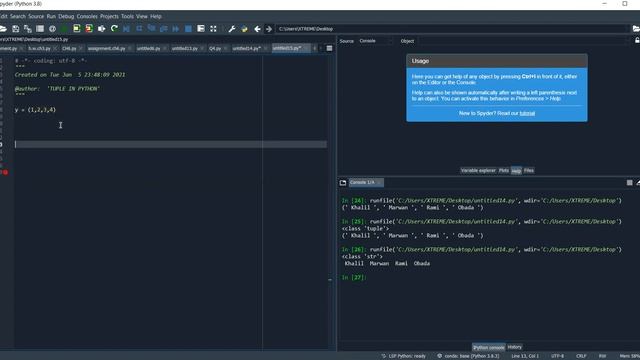Continue execution until next breakpoint
The width and height of the screenshot is (640, 360).
(x=176, y=29)
